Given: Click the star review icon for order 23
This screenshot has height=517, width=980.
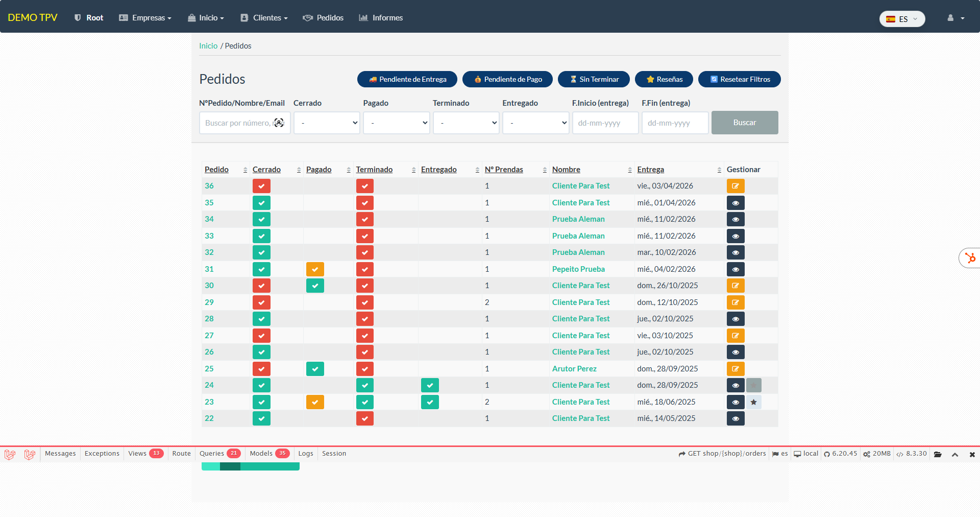Looking at the screenshot, I should tap(753, 402).
